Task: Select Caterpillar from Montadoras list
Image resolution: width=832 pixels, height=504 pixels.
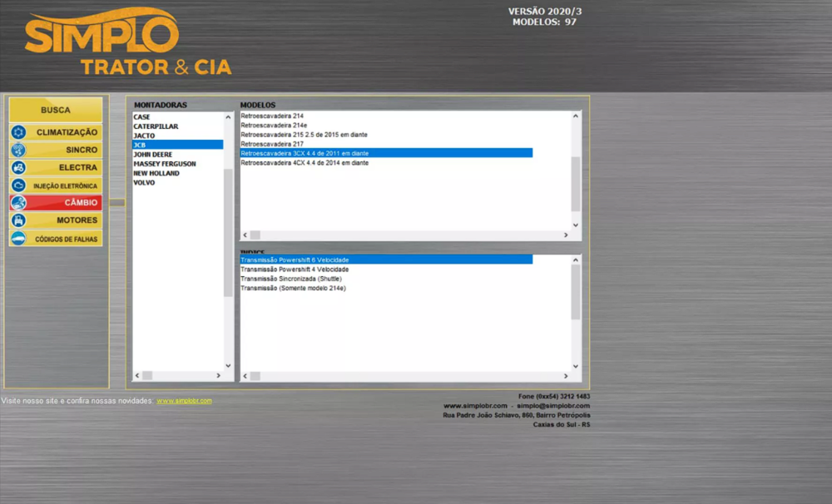Action: click(x=158, y=126)
